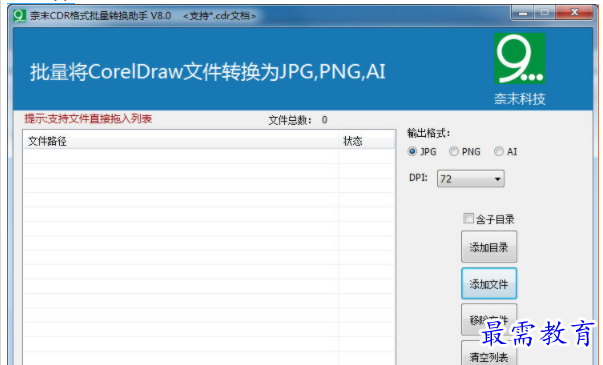
Task: Click the 文件路径 column header
Action: click(181, 141)
